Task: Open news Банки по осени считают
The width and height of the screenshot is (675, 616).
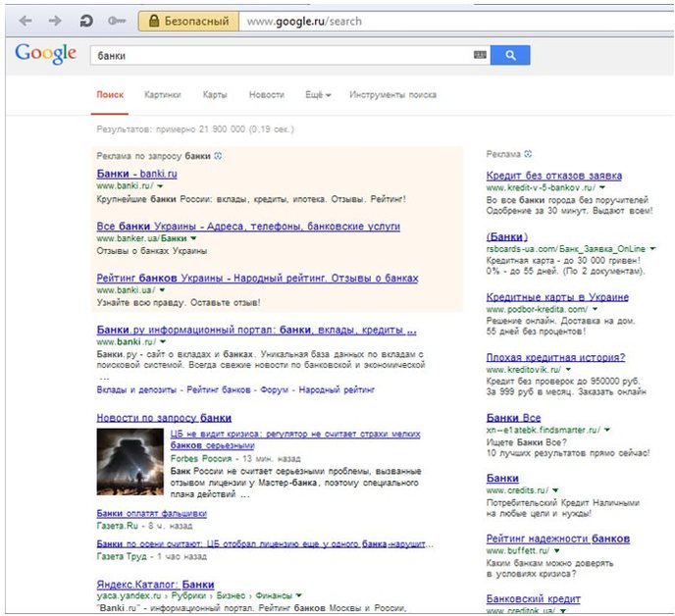Action: [x=265, y=544]
